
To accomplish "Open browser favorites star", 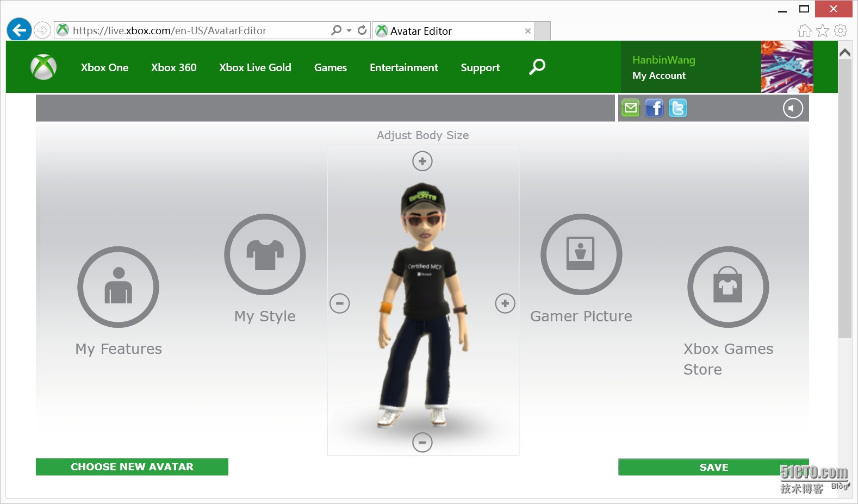I will coord(823,31).
